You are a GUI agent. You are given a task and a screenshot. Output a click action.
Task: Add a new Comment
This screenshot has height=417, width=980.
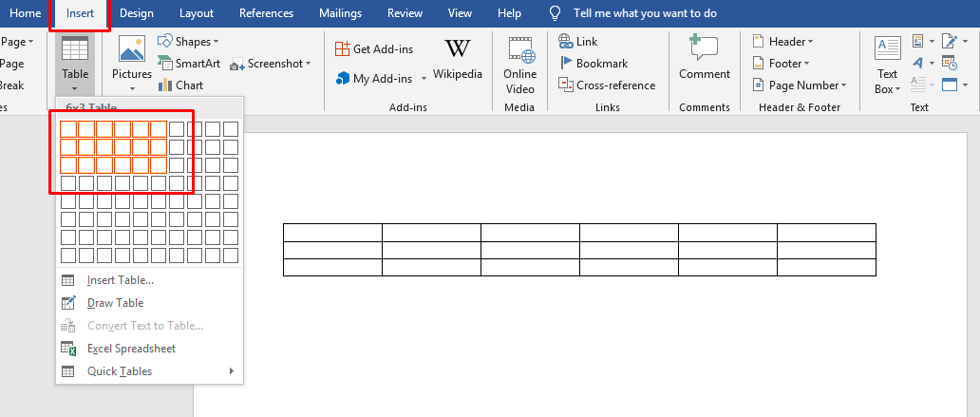(x=705, y=58)
